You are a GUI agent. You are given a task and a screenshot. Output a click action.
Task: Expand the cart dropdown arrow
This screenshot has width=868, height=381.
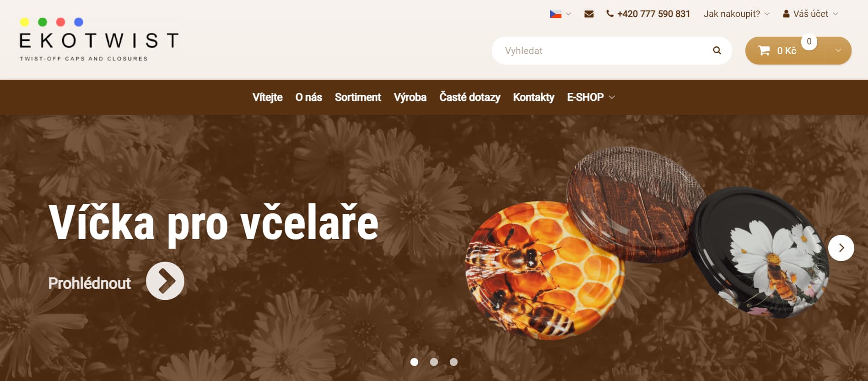(838, 50)
